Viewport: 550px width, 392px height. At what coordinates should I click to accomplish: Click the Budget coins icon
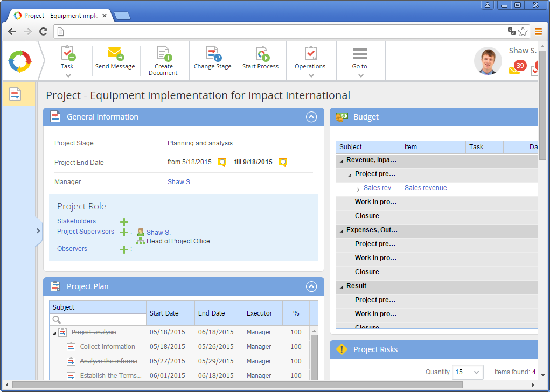point(342,117)
